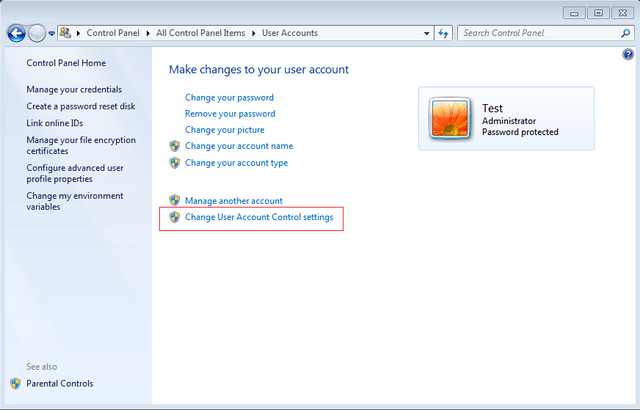Click the greyed Forward arrow button
Viewport: 640px width, 410px height.
coord(37,33)
